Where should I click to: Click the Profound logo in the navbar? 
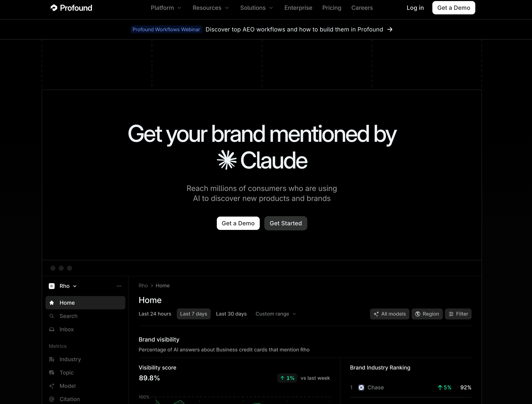pyautogui.click(x=71, y=8)
